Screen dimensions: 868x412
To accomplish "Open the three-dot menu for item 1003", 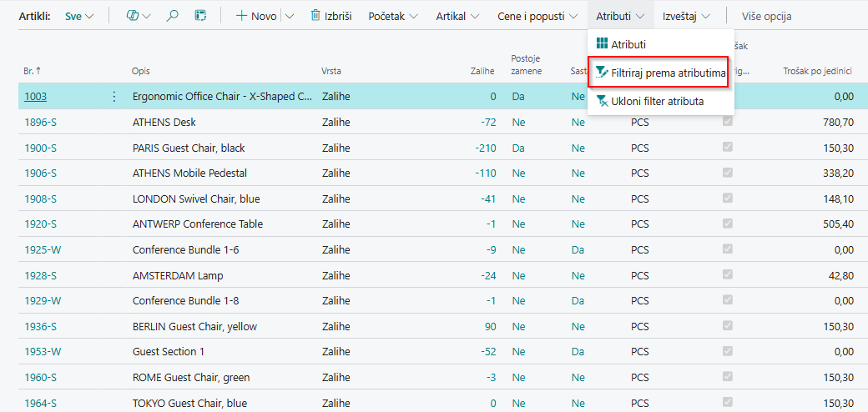I will click(114, 97).
